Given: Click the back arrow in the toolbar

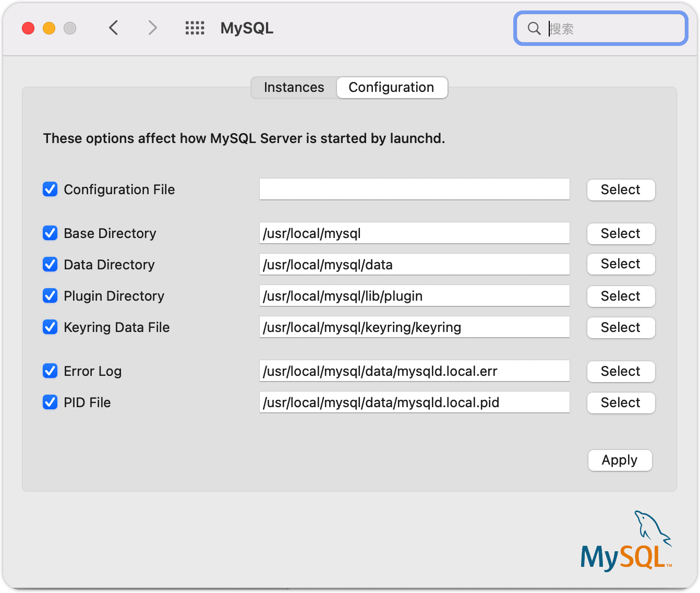Looking at the screenshot, I should 114,28.
